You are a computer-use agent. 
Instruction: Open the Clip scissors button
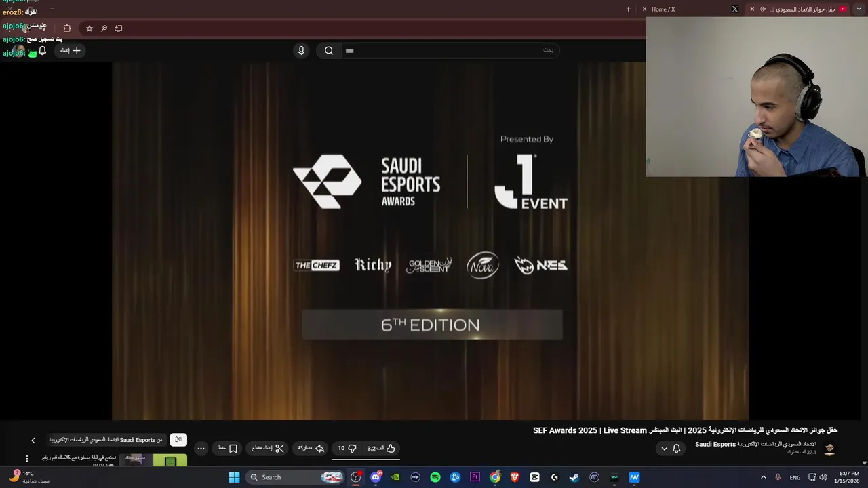(x=268, y=448)
